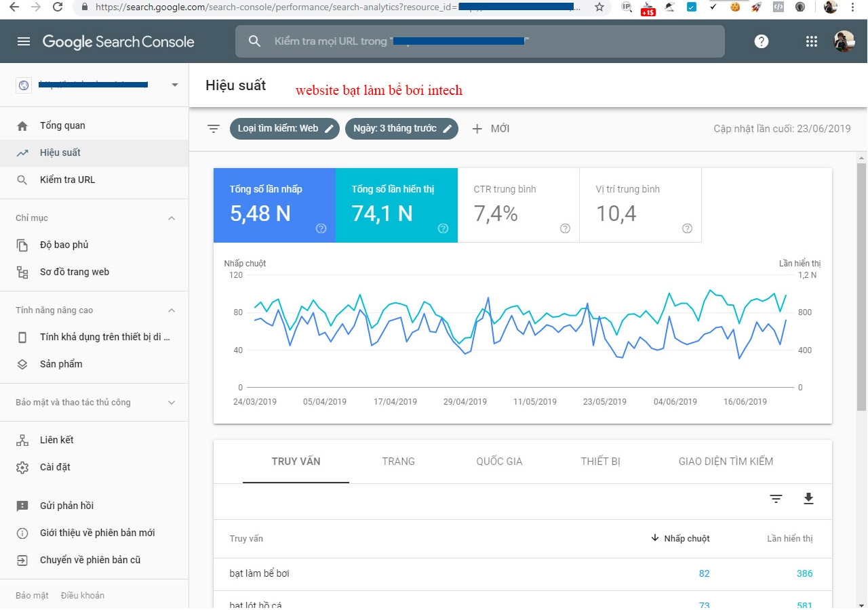
Task: Open the hamburger main menu
Action: coord(24,41)
